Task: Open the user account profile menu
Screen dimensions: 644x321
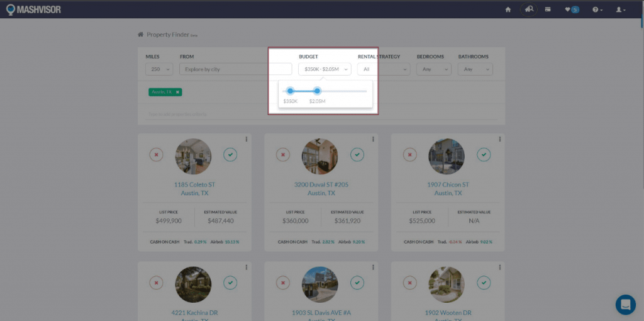Action: (620, 9)
